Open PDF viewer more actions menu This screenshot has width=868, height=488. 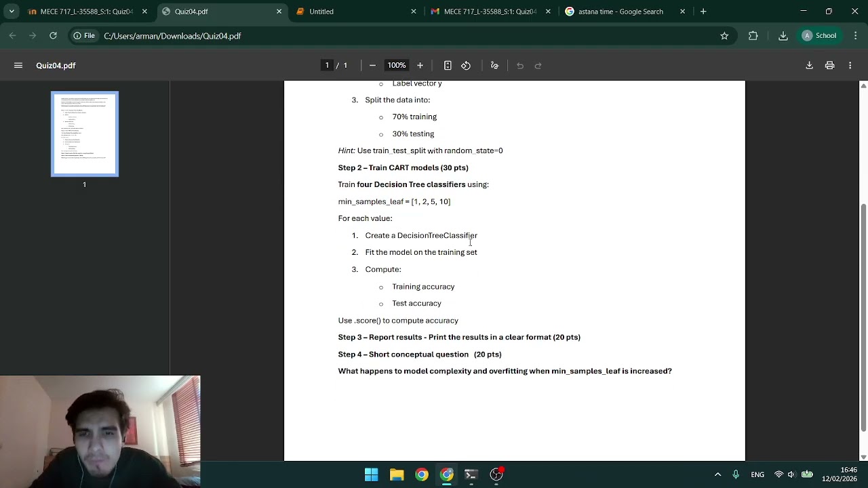(850, 66)
